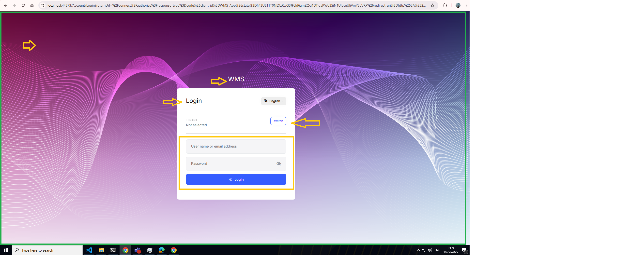Toggle password visibility eye icon
The width and height of the screenshot is (644, 272).
pos(278,164)
